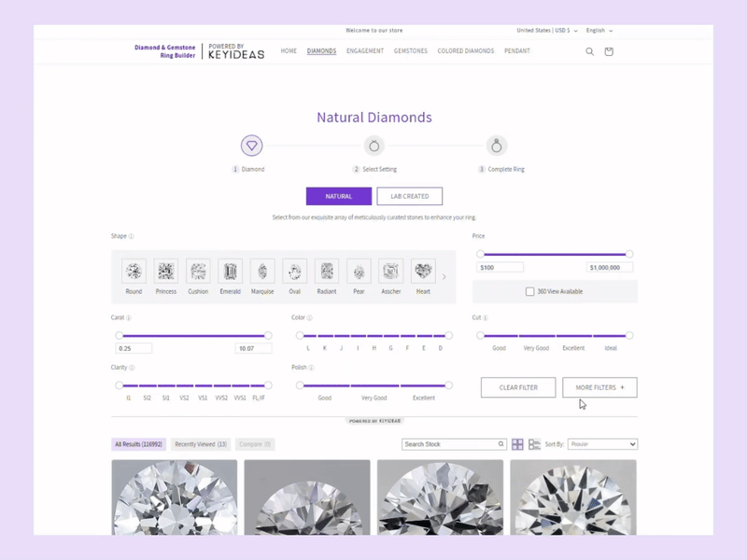The image size is (747, 560).
Task: Click the Price slider maximum handle
Action: coord(629,254)
